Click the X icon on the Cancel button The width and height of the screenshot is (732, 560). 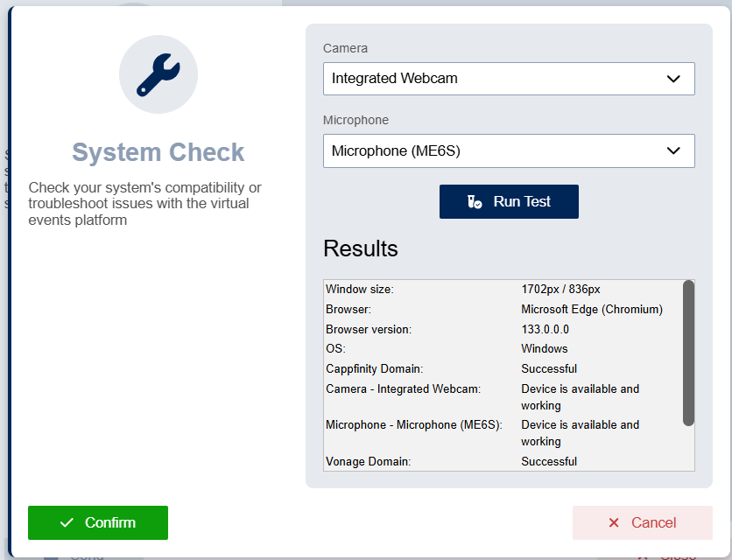point(614,522)
